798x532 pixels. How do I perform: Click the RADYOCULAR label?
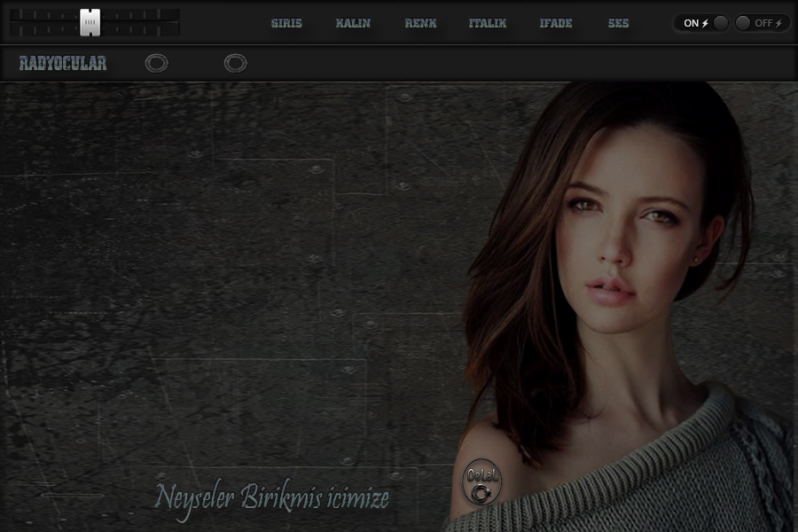(x=63, y=63)
